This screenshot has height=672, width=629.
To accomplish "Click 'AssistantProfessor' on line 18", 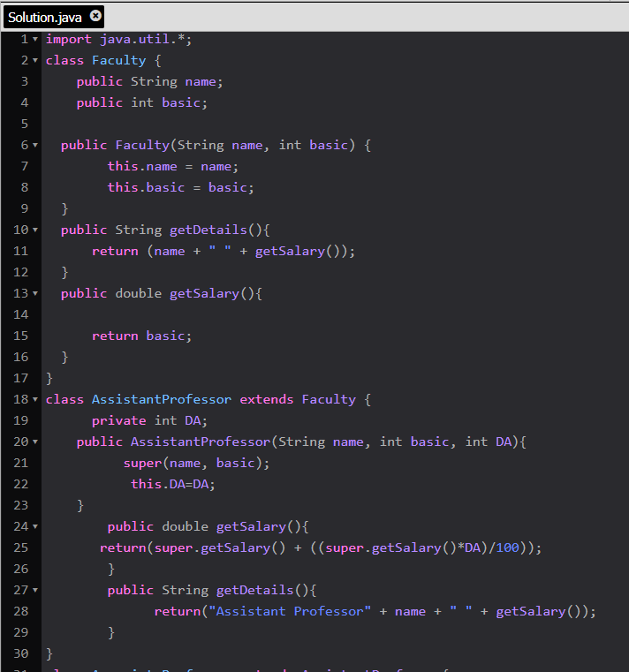I will [x=162, y=399].
